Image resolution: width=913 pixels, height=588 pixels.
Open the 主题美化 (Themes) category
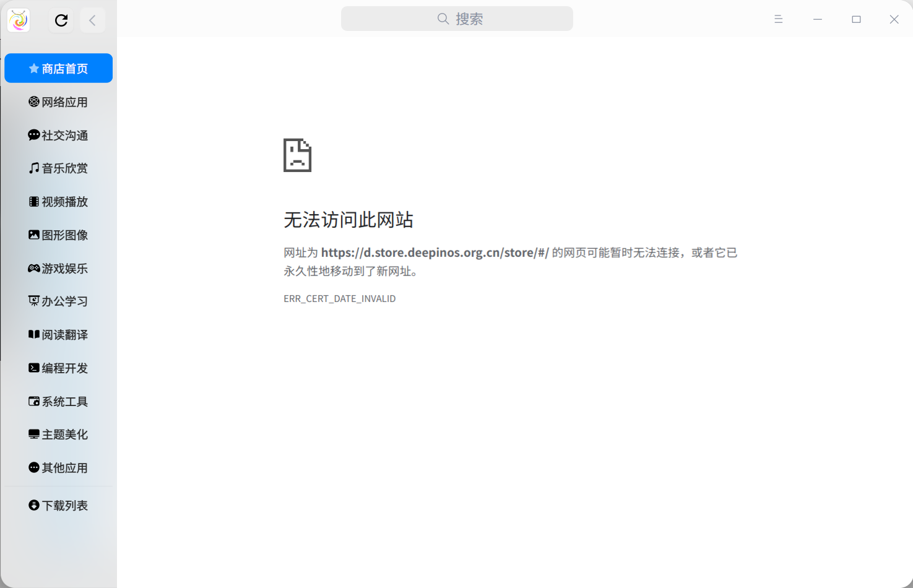58,434
